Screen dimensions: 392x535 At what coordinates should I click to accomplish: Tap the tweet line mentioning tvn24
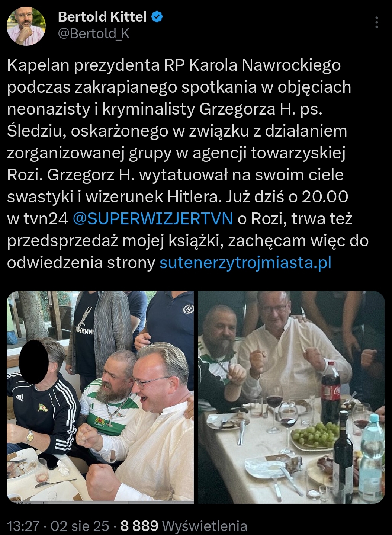pyautogui.click(x=180, y=219)
